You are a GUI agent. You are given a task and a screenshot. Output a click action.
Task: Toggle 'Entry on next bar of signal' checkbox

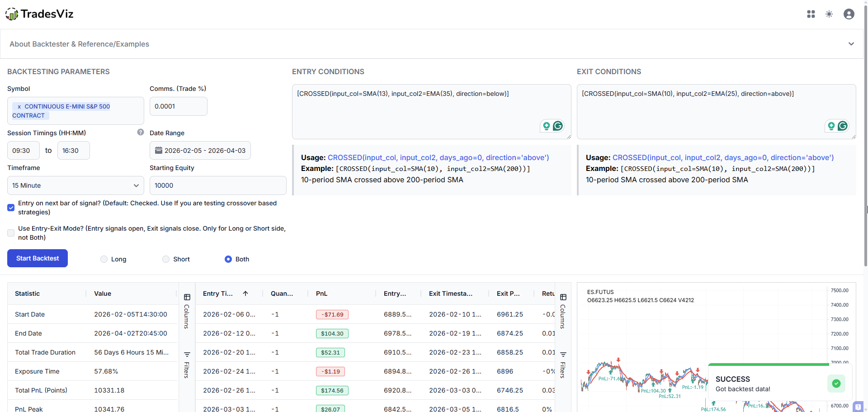click(11, 208)
